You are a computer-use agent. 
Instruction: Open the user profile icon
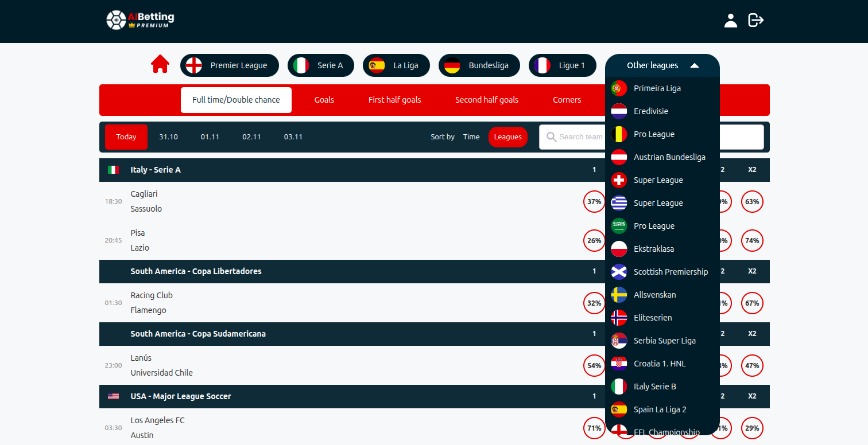pos(730,21)
